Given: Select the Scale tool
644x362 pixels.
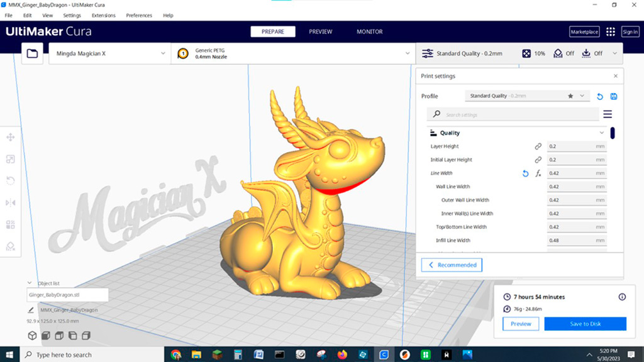Looking at the screenshot, I should point(11,160).
